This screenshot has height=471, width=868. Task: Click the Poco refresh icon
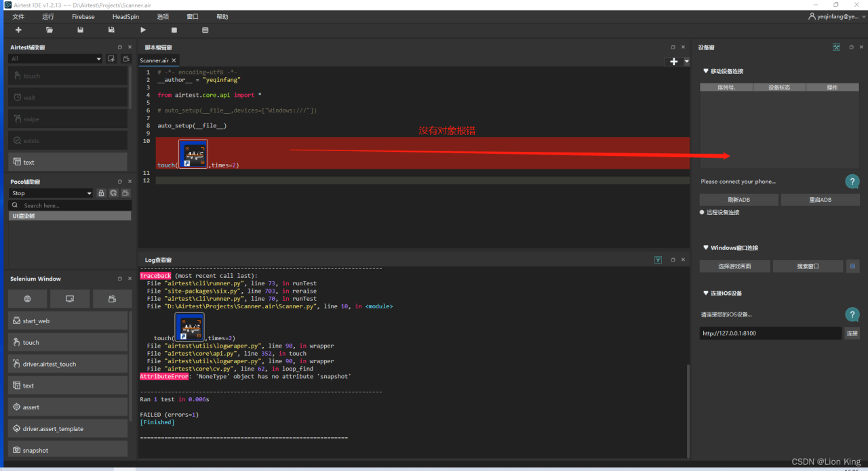click(x=113, y=193)
